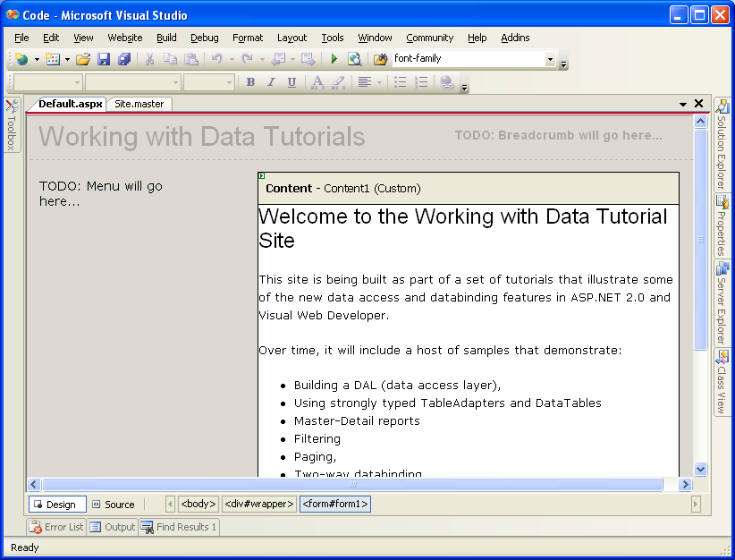Screen dimensions: 735x560
Task: Open the active files dropdown arrow
Action: point(683,105)
